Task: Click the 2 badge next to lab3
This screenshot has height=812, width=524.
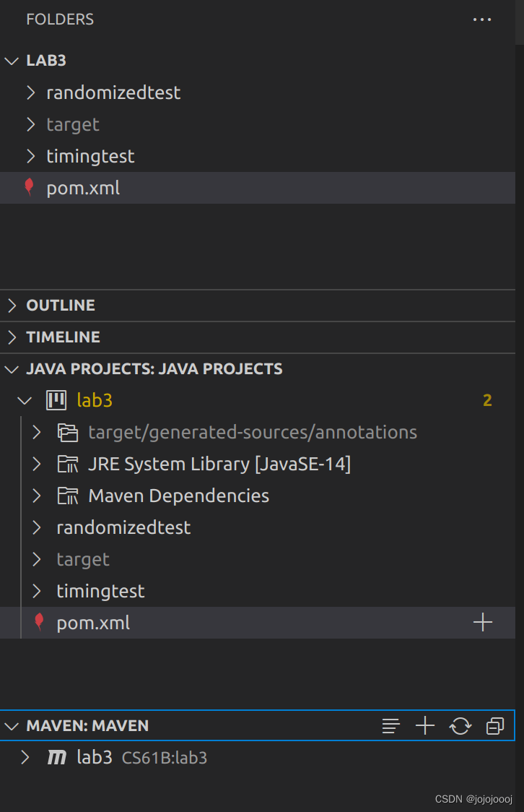Action: point(488,399)
